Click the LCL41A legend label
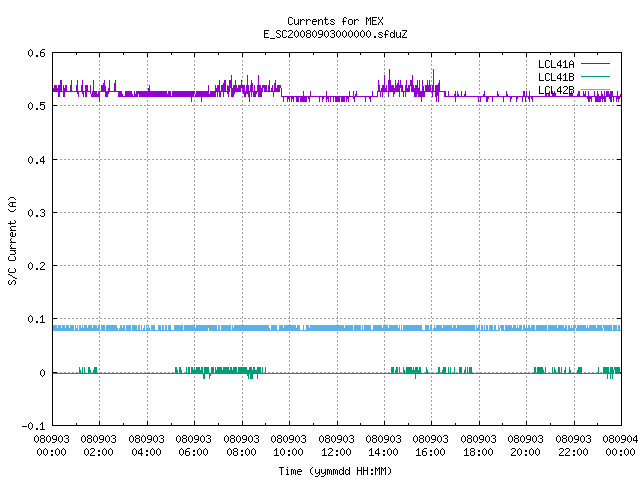 (556, 64)
